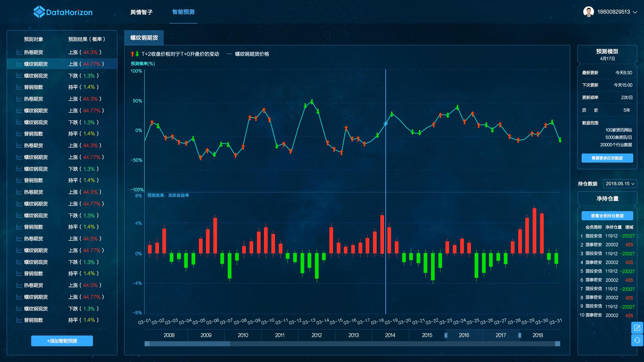Click the 需要更多历史数据 button
This screenshot has width=644, height=362.
coord(607,158)
